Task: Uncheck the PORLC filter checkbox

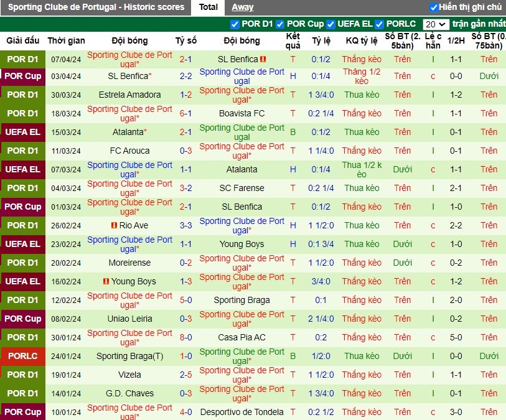Action: (x=379, y=24)
